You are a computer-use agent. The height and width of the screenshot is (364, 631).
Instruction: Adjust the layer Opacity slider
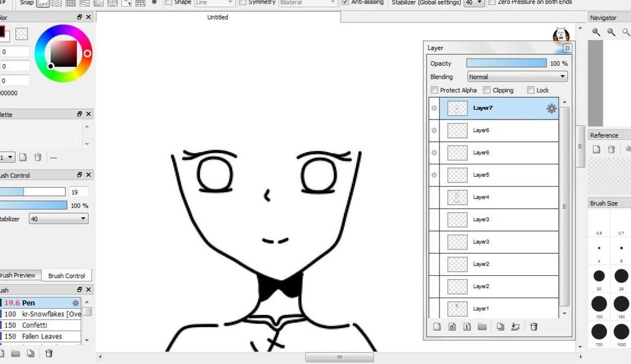click(507, 63)
